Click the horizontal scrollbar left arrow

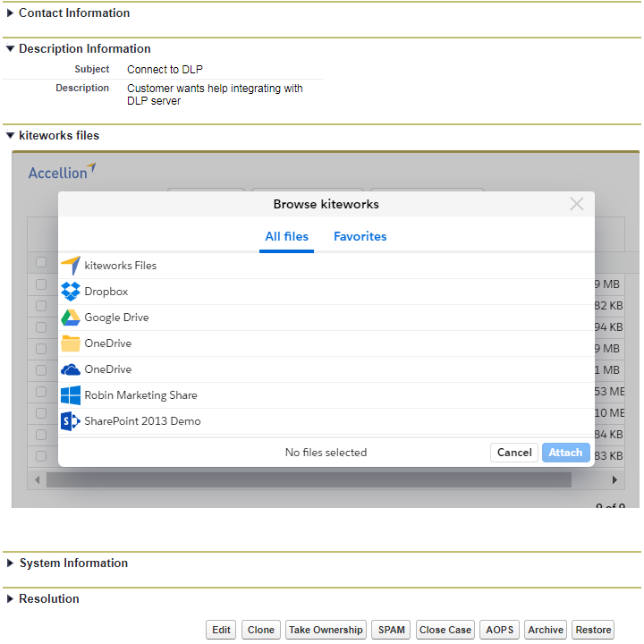pos(38,480)
